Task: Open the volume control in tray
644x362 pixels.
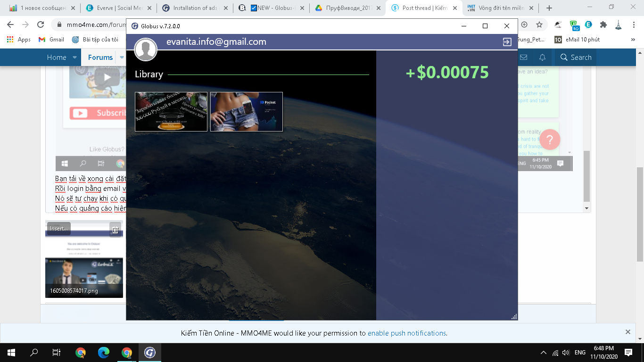Action: tap(566, 353)
